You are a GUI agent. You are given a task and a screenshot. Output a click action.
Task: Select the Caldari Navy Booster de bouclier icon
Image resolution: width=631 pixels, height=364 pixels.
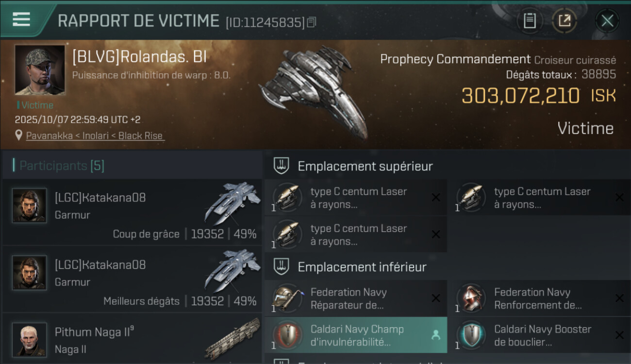471,335
